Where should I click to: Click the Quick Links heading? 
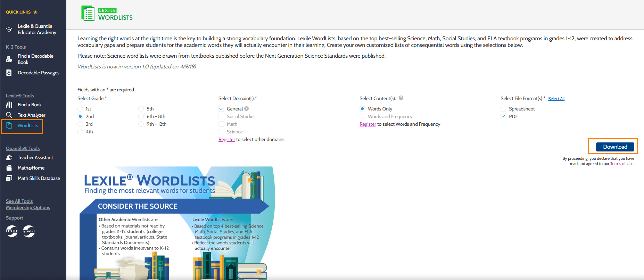[18, 12]
